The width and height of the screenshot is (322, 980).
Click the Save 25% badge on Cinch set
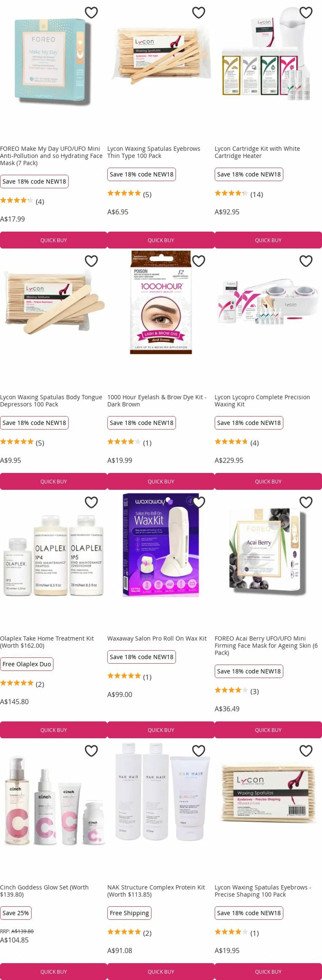16,913
